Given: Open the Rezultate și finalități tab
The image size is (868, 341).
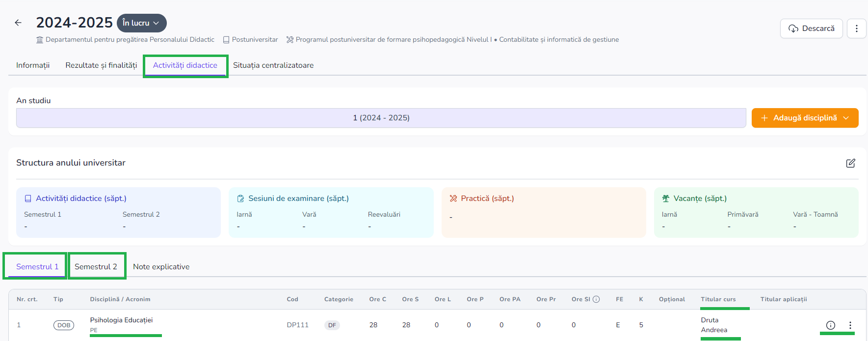Looking at the screenshot, I should (101, 65).
